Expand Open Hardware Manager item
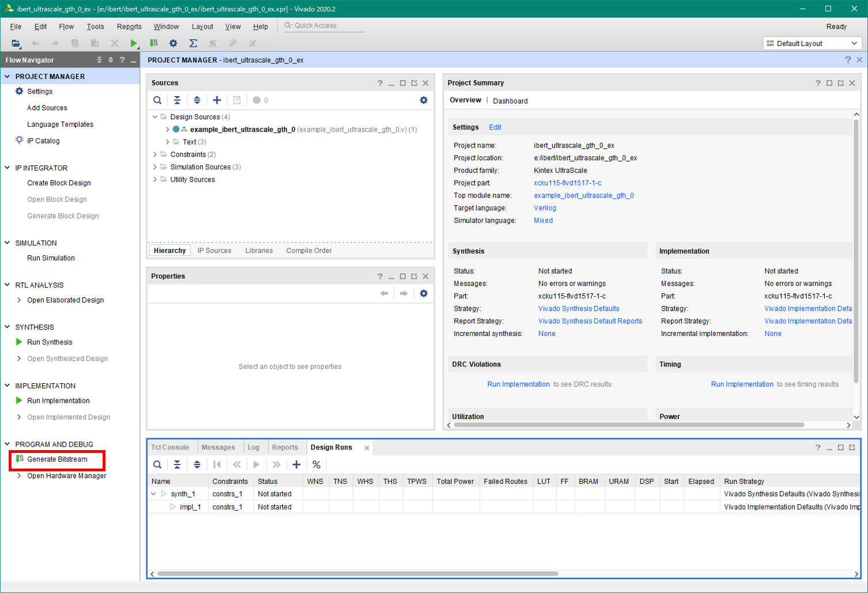868x593 pixels. 19,476
